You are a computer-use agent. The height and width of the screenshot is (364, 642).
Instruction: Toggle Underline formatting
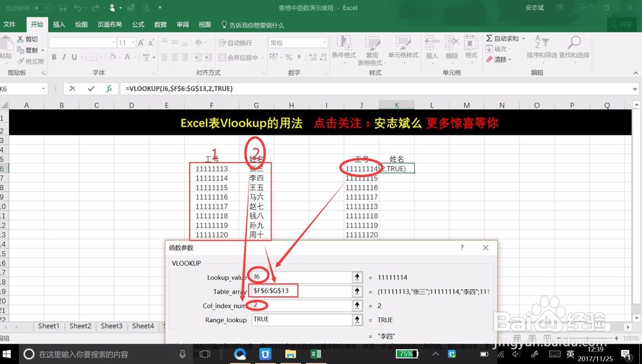74,57
